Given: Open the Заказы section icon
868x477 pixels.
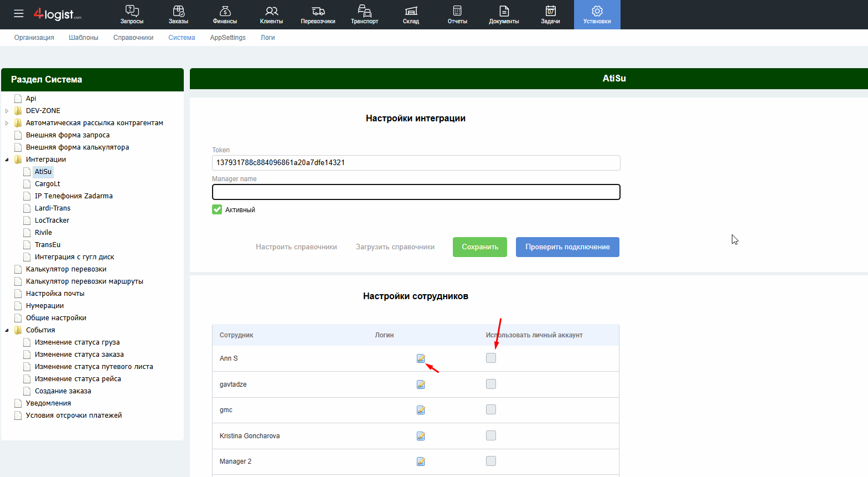Looking at the screenshot, I should click(178, 11).
